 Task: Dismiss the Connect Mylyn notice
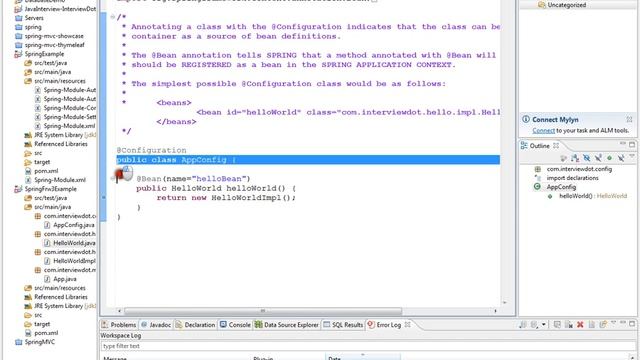pyautogui.click(x=629, y=119)
